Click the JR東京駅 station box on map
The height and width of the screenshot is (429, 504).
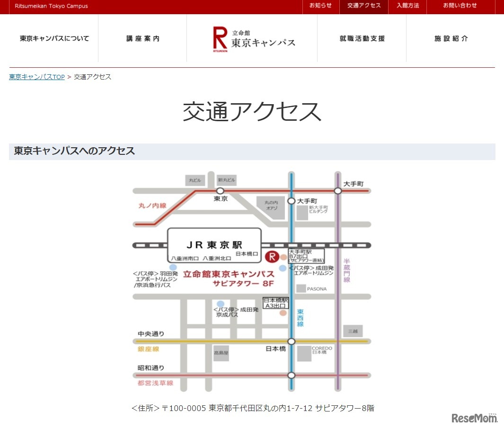pyautogui.click(x=214, y=245)
